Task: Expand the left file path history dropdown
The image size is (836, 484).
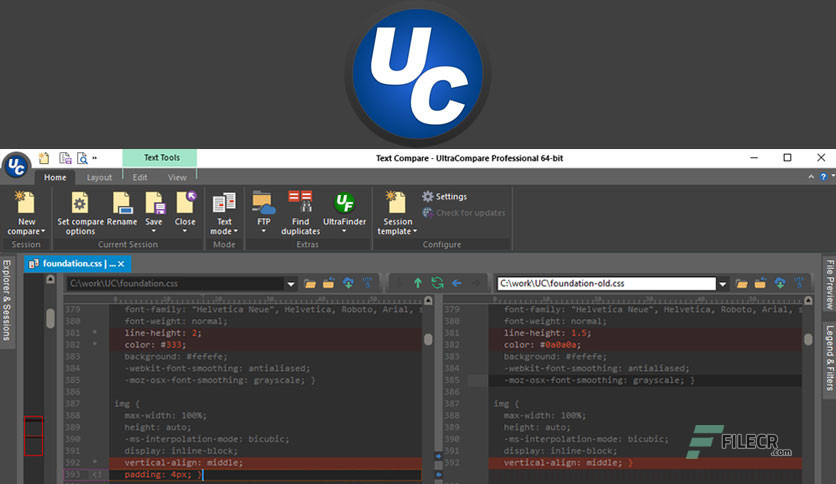Action: (291, 284)
